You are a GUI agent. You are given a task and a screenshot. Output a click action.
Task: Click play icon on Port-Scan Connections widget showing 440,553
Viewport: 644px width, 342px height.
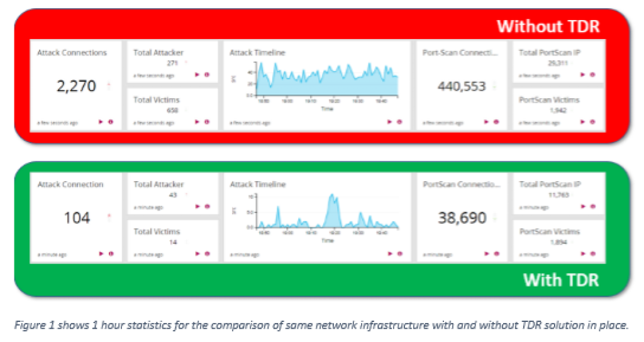click(486, 122)
